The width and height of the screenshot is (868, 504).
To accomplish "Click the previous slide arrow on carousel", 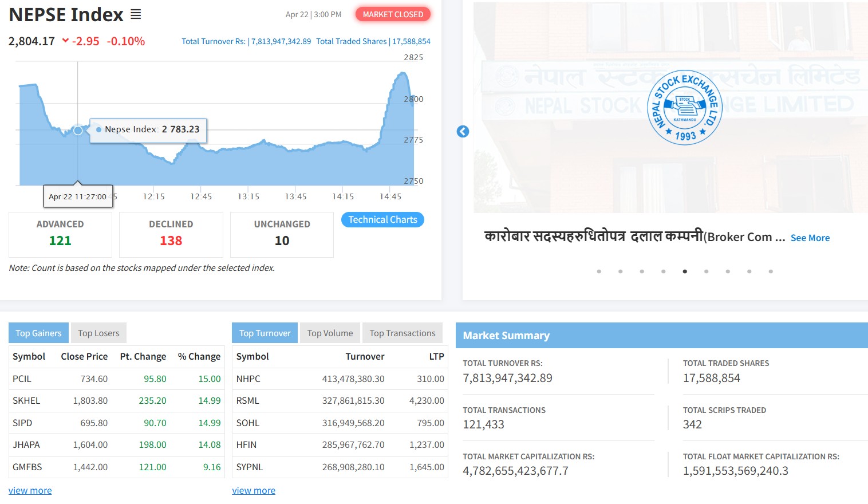I will coord(463,132).
